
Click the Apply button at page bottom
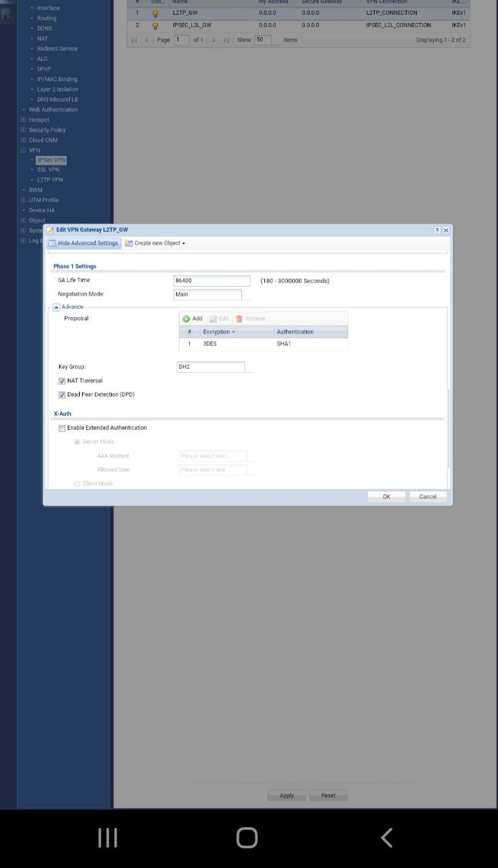[287, 795]
